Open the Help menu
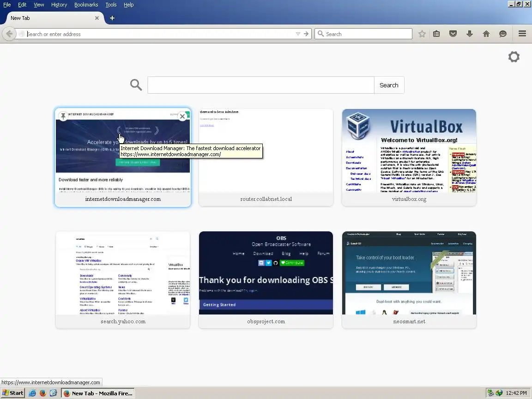The height and width of the screenshot is (399, 532). (x=128, y=5)
